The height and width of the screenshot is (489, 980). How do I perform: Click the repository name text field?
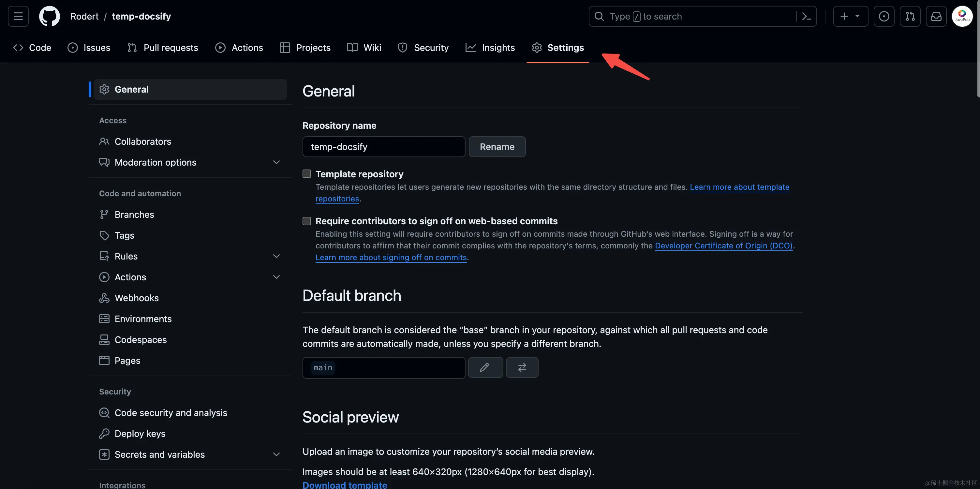click(x=383, y=147)
